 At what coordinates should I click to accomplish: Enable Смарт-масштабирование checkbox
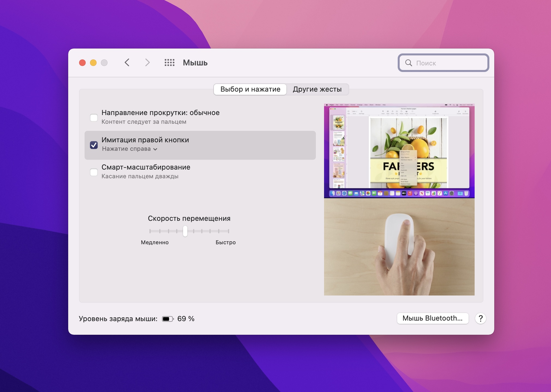coord(94,172)
